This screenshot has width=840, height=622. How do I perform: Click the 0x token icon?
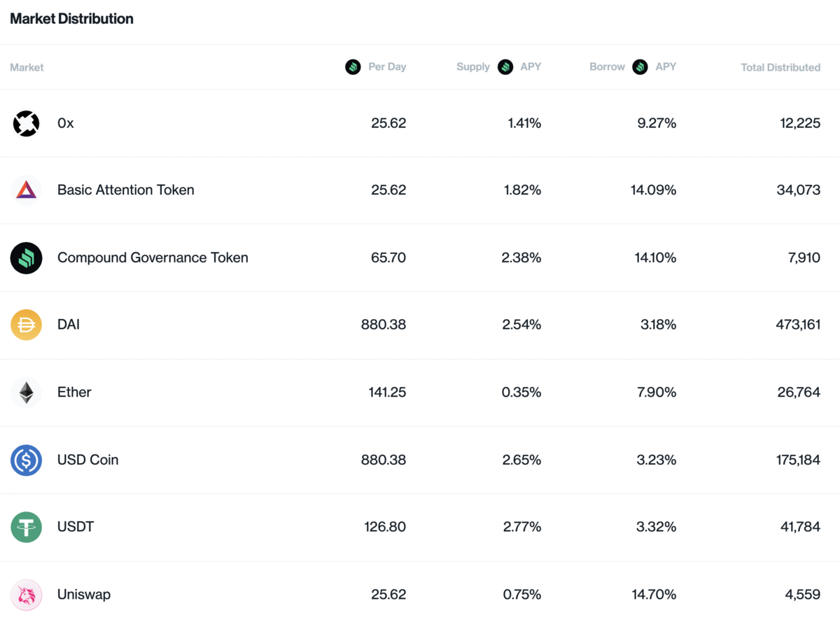coord(26,123)
